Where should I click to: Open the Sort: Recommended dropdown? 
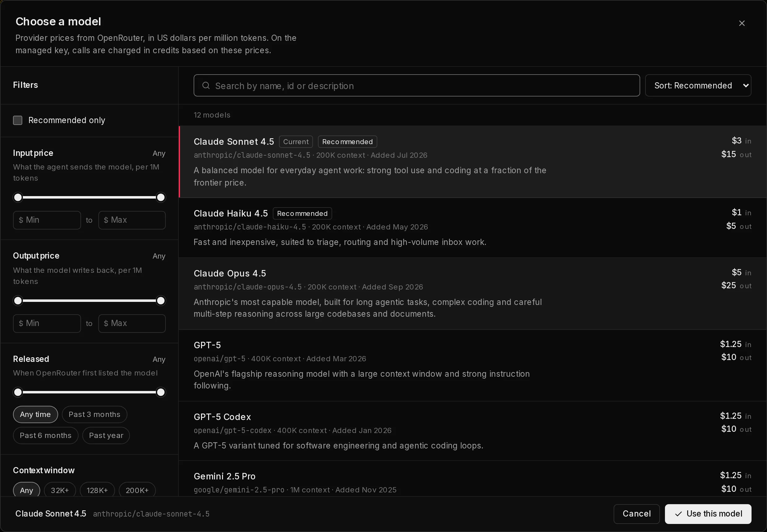(698, 85)
